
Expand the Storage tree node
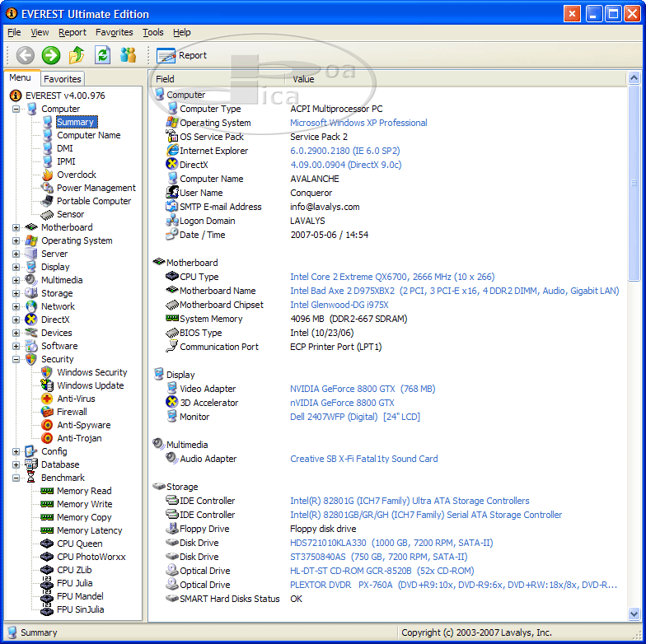pyautogui.click(x=16, y=293)
